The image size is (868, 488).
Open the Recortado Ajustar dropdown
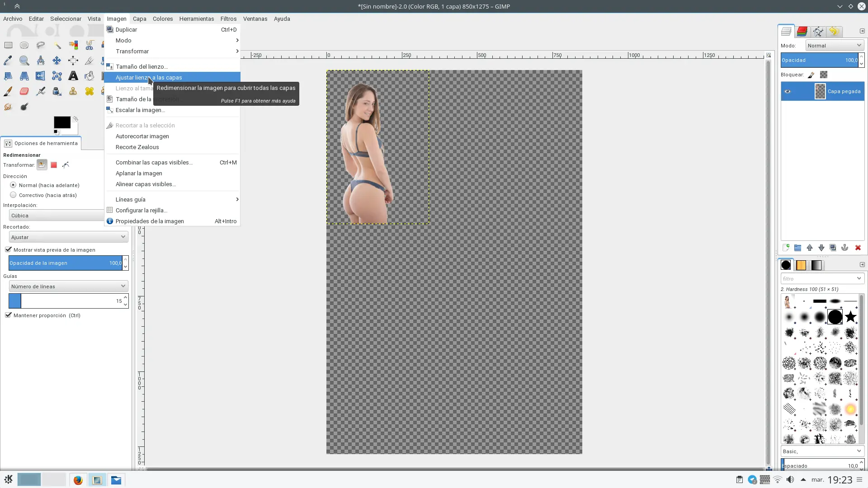68,237
